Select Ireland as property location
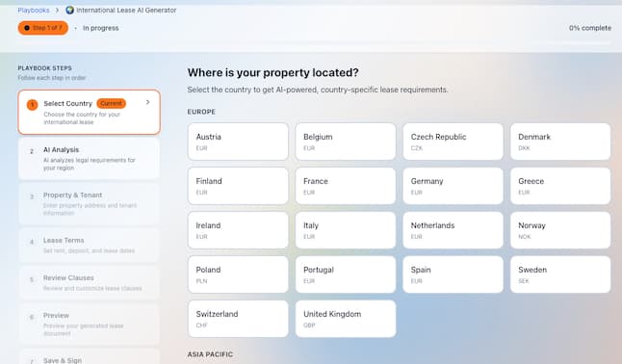Image resolution: width=622 pixels, height=364 pixels. [x=238, y=230]
